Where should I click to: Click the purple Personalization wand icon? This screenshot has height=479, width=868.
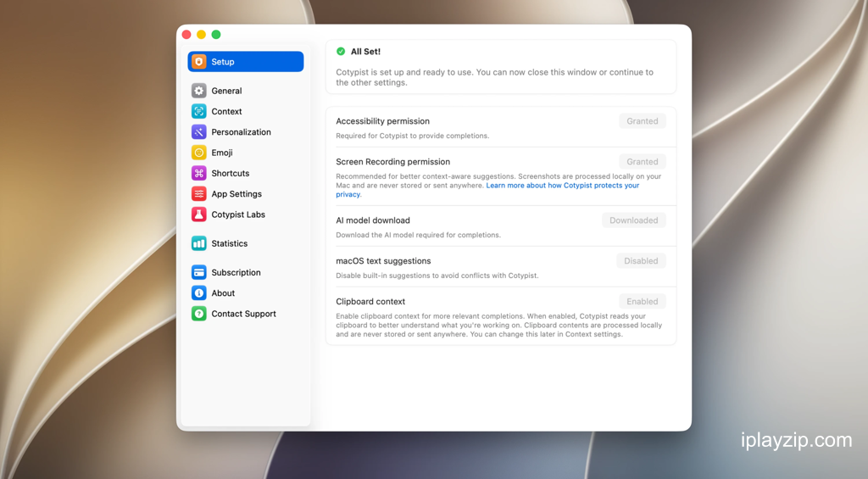click(x=198, y=131)
